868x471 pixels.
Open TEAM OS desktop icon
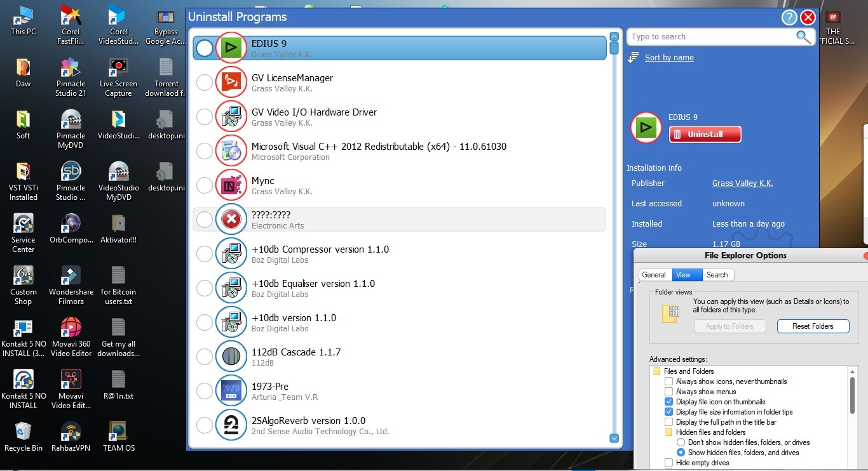(118, 437)
